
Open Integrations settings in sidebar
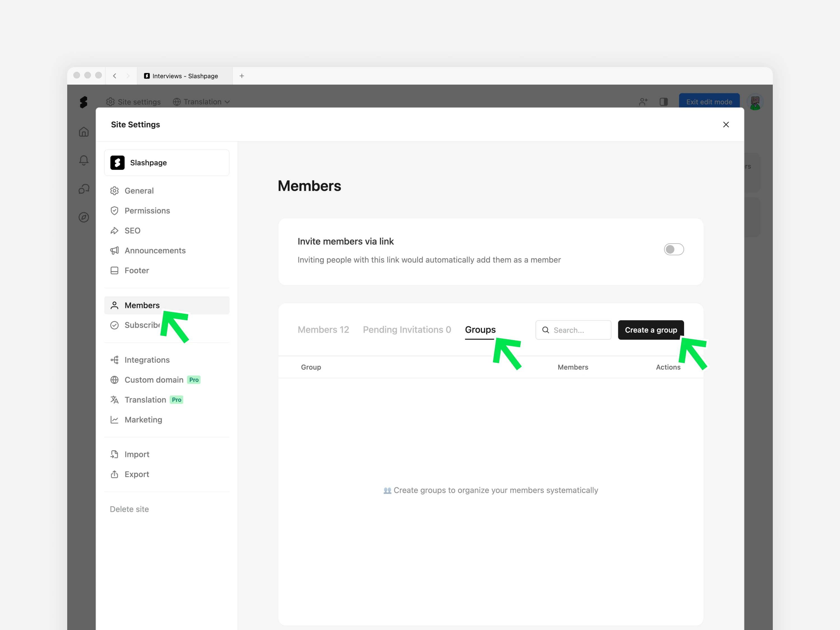coord(147,360)
